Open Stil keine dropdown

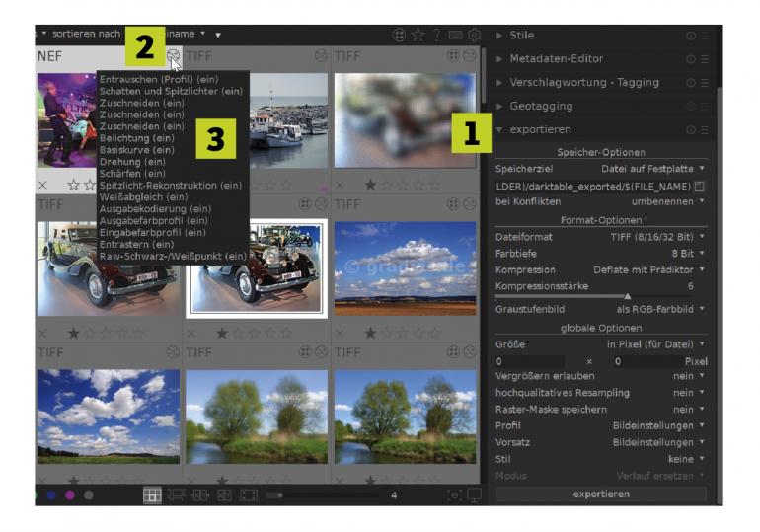(x=600, y=459)
